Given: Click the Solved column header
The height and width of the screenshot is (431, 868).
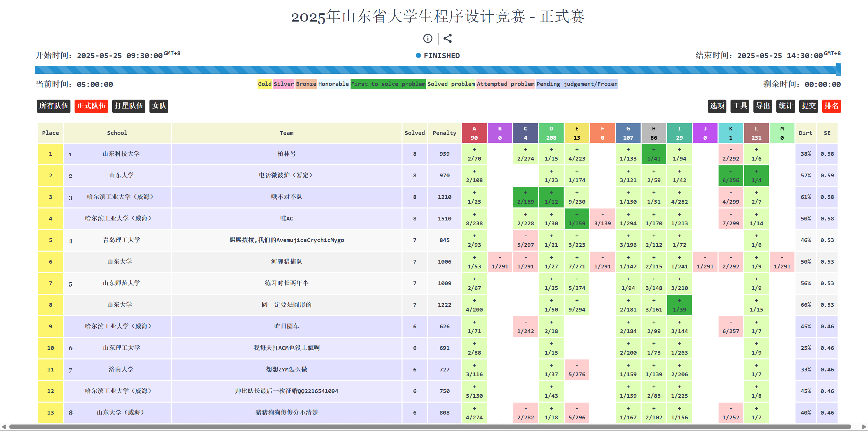Looking at the screenshot, I should 415,133.
